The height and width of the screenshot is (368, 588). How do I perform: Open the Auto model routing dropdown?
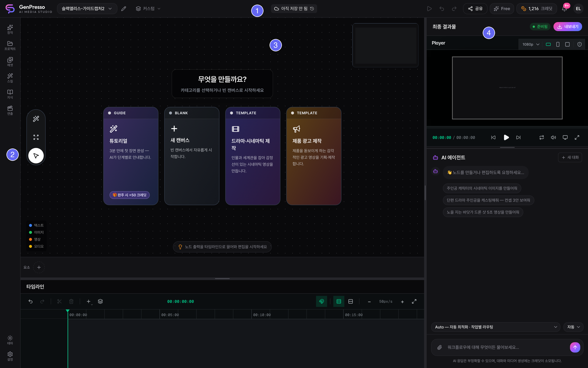(x=496, y=327)
